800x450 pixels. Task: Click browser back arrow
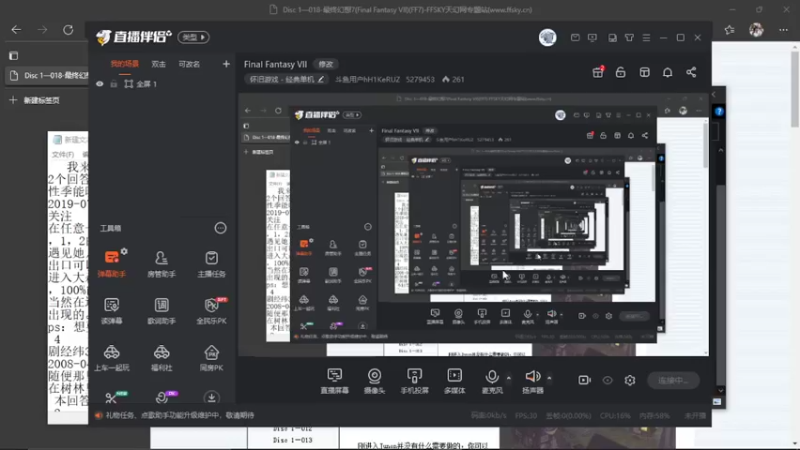(x=16, y=30)
